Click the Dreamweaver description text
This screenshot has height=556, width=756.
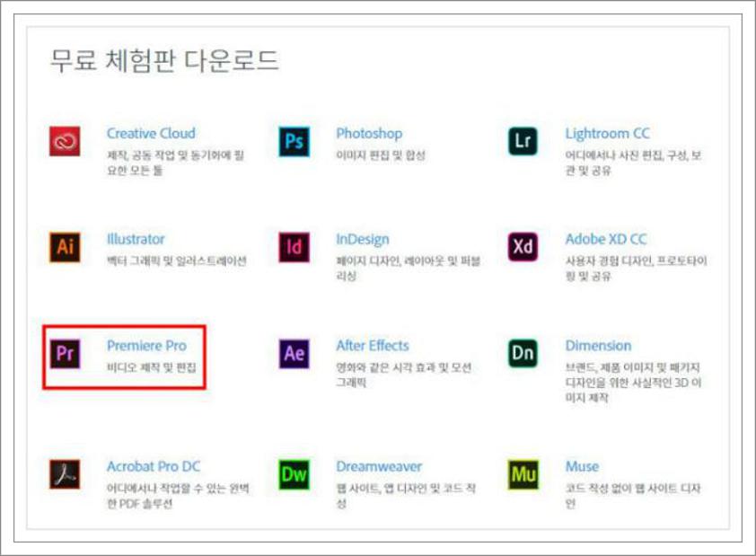[406, 496]
